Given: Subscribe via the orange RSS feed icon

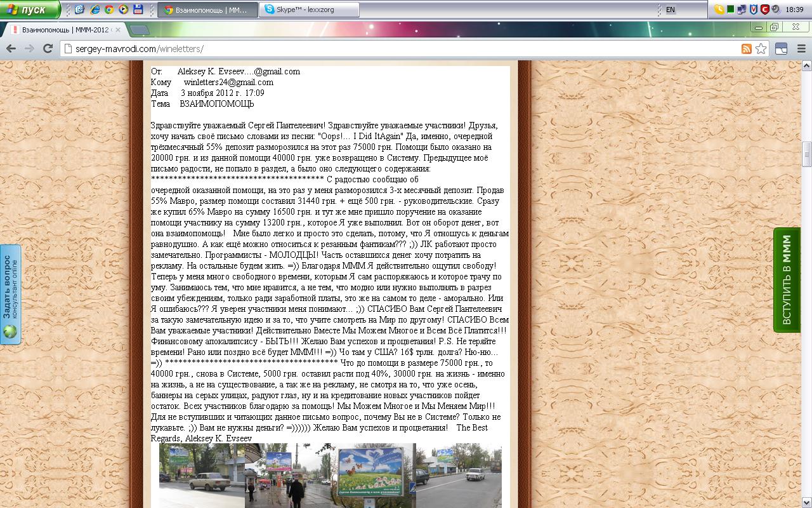Looking at the screenshot, I should [x=747, y=49].
